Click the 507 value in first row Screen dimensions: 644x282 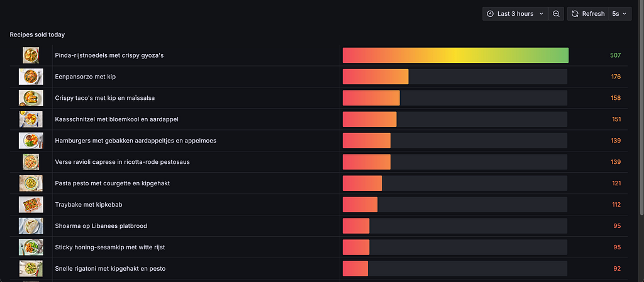[x=615, y=55]
